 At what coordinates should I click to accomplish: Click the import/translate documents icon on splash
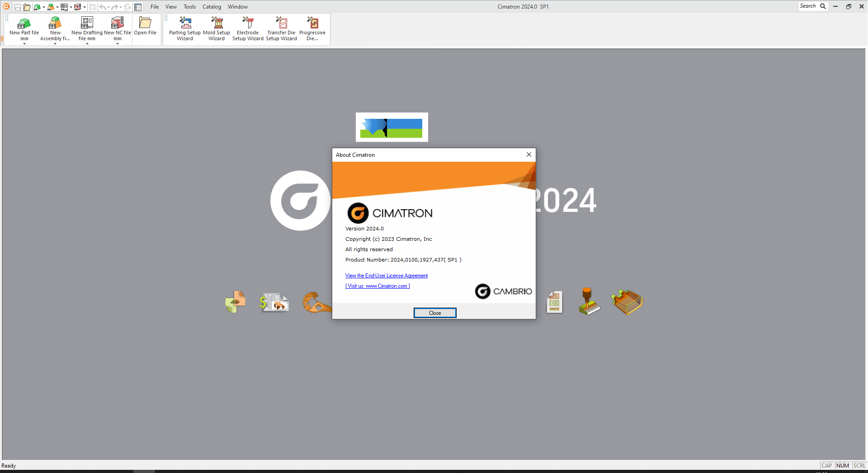click(236, 301)
